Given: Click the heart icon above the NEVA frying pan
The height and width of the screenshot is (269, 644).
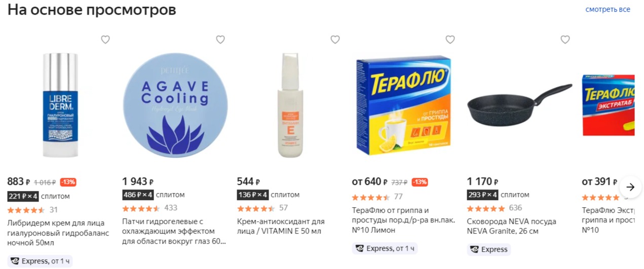Looking at the screenshot, I should (565, 40).
